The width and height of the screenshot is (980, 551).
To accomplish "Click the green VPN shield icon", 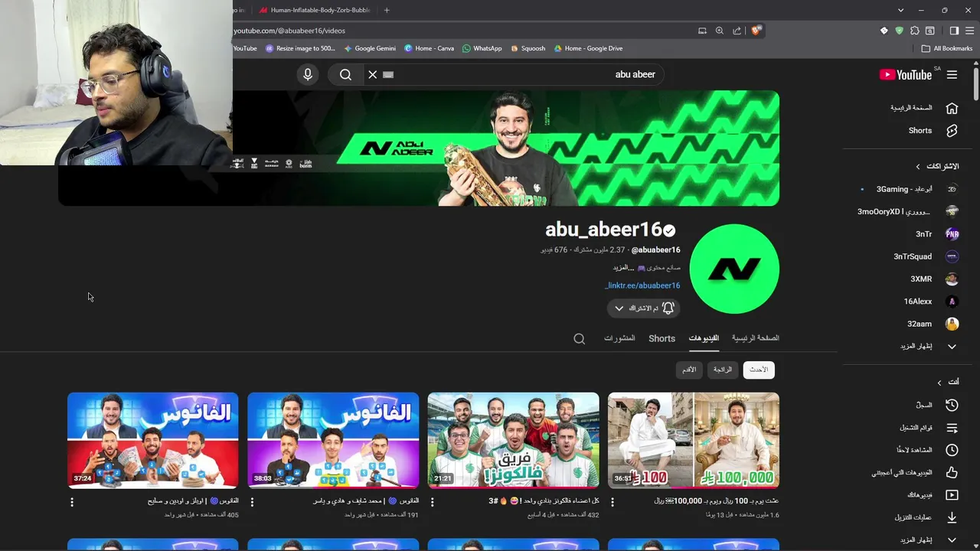I will point(900,31).
